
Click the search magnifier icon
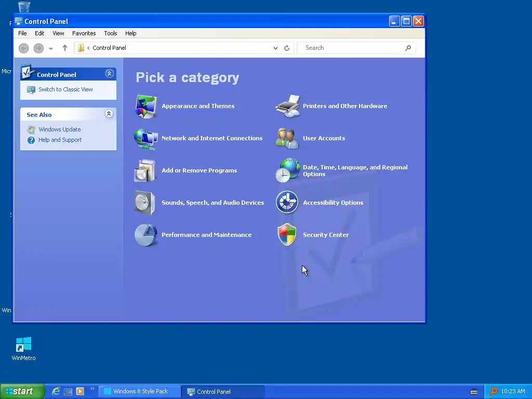(x=408, y=48)
